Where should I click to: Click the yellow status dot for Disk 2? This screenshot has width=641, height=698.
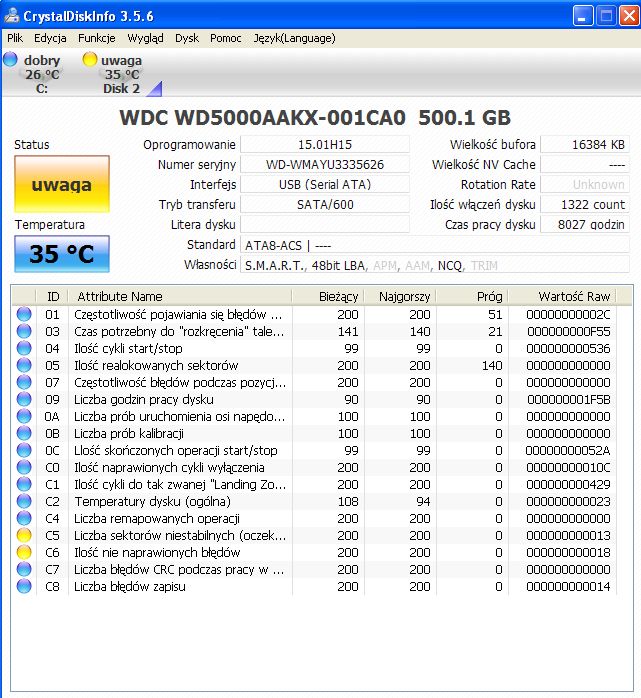point(90,59)
